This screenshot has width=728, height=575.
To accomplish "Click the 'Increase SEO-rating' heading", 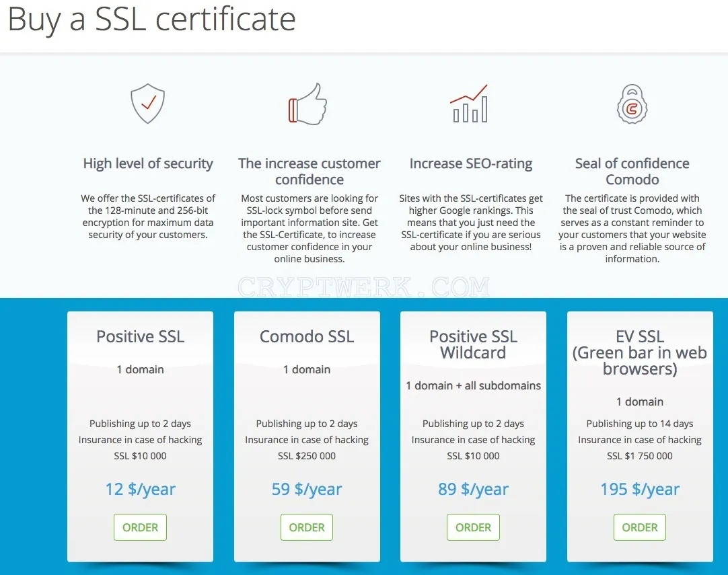I will coord(471,163).
